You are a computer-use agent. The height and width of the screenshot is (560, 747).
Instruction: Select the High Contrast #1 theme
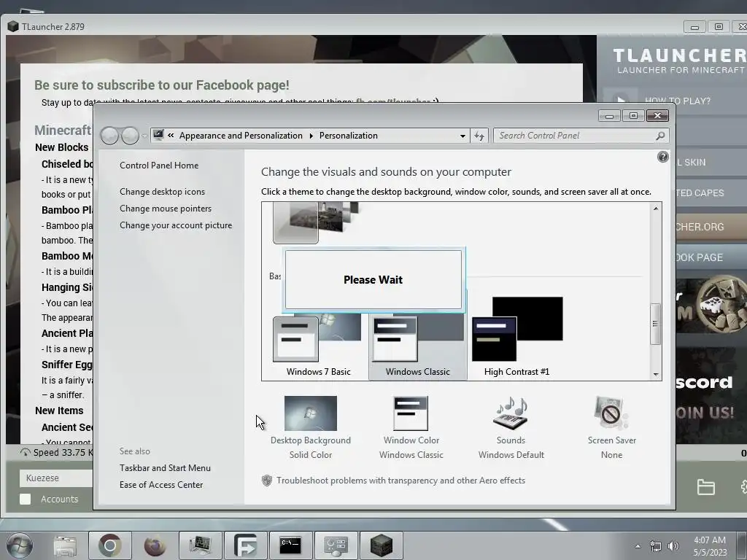pyautogui.click(x=517, y=338)
